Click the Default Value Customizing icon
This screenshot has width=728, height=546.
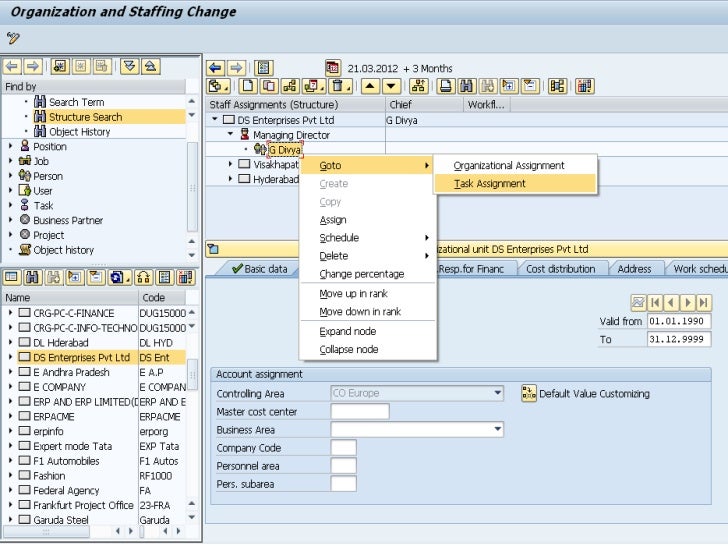pyautogui.click(x=529, y=393)
